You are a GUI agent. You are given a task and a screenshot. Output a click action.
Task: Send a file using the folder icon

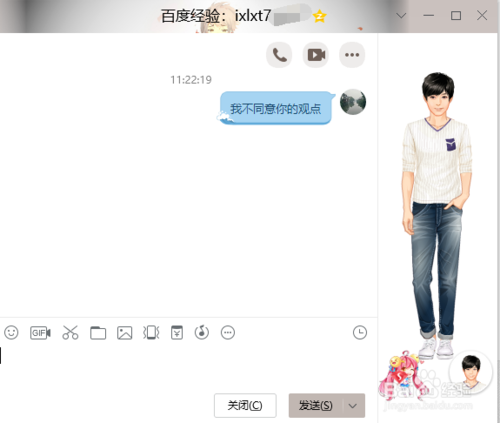98,333
